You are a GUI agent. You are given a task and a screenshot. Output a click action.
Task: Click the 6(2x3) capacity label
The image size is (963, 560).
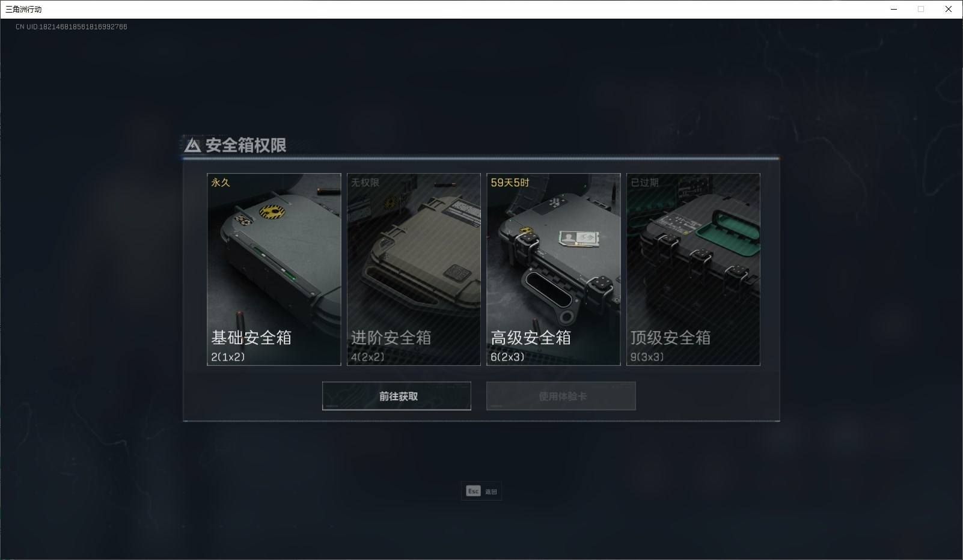507,357
